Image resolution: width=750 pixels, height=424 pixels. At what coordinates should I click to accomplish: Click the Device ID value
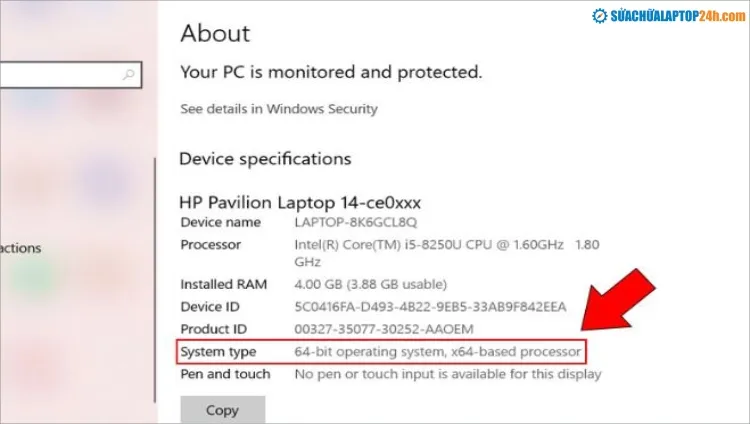coord(430,307)
